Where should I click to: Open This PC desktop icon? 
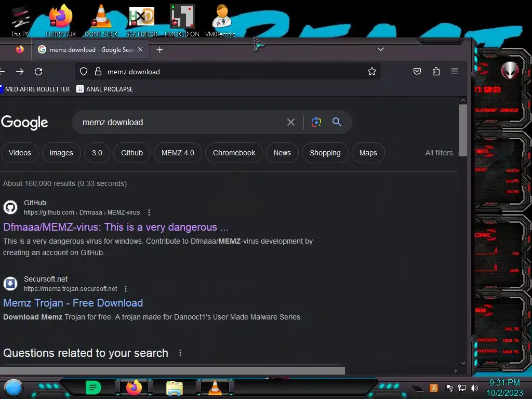click(x=20, y=20)
